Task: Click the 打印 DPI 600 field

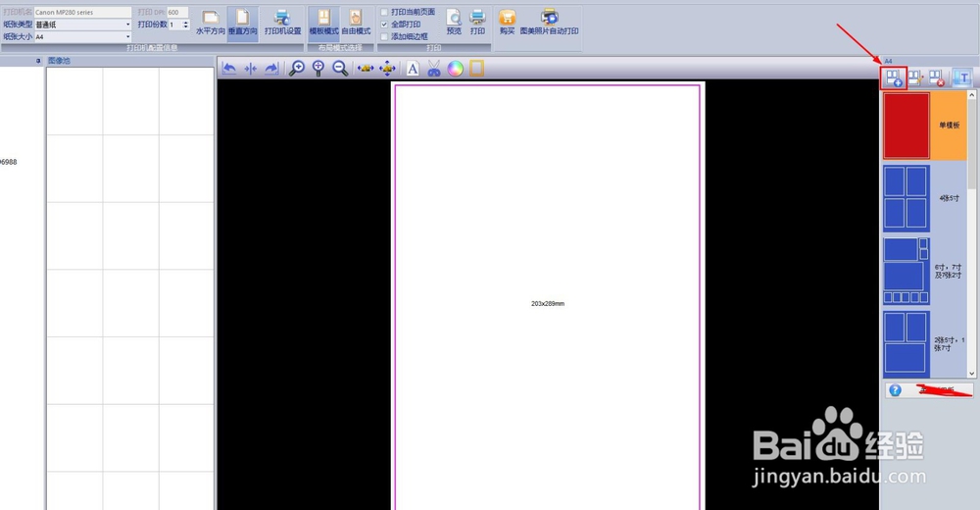Action: tap(177, 12)
